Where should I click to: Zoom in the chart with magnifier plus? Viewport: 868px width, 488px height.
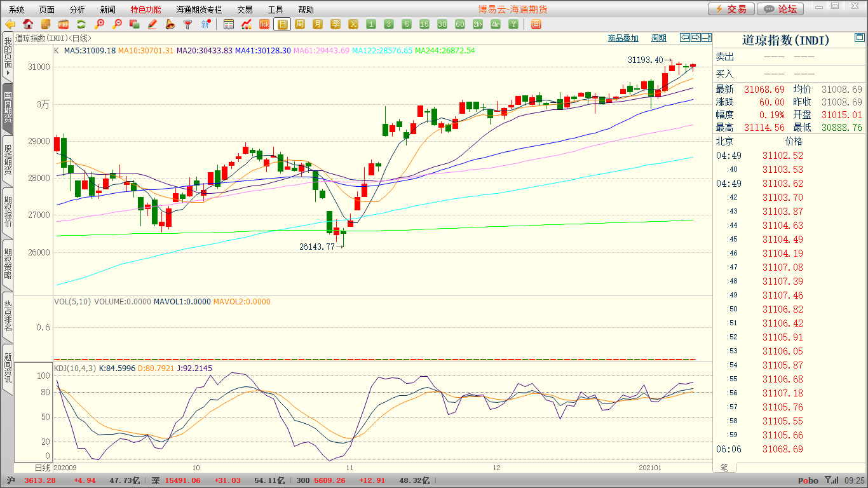pos(99,24)
